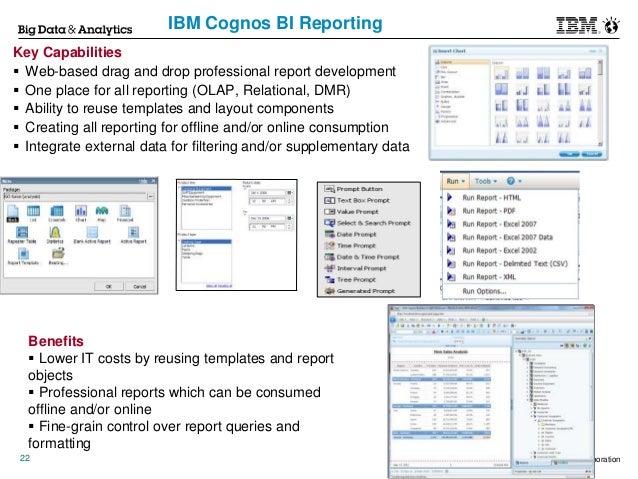Click the To time spinner arrows
This screenshot has width=638, height=479.
(x=290, y=226)
